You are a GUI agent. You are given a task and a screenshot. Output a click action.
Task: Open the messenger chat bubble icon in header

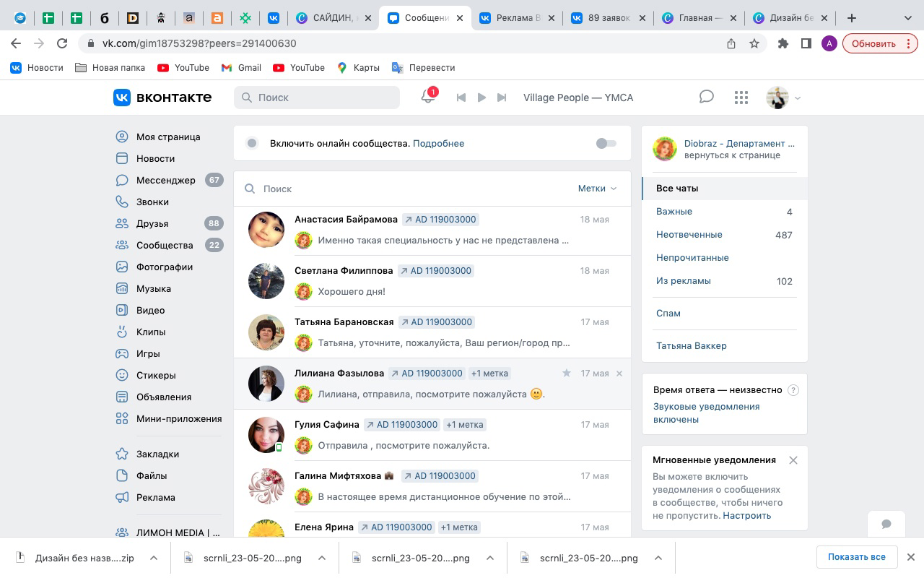[707, 97]
